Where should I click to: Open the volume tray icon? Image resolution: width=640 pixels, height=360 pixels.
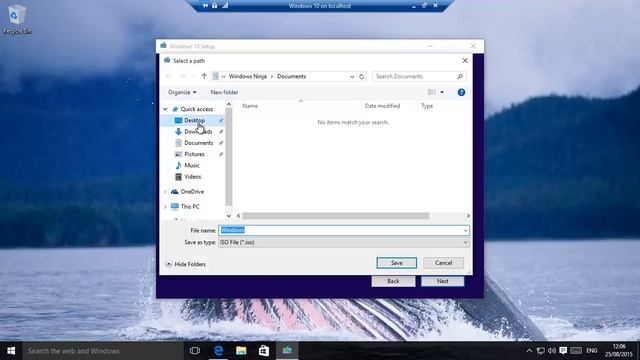tap(552, 351)
